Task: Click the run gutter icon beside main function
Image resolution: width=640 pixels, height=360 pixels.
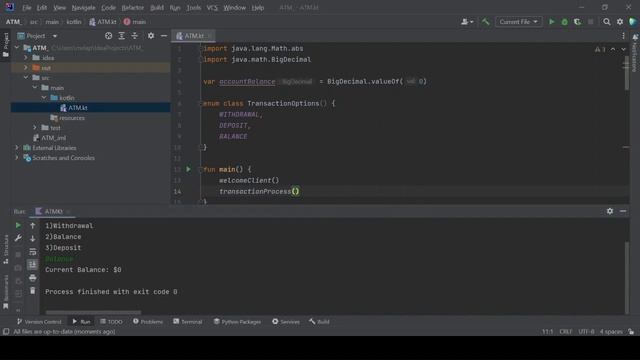Action: (x=188, y=169)
